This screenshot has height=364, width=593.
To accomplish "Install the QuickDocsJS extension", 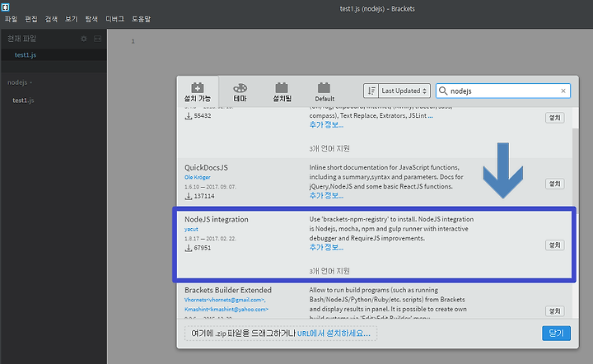I will 554,184.
